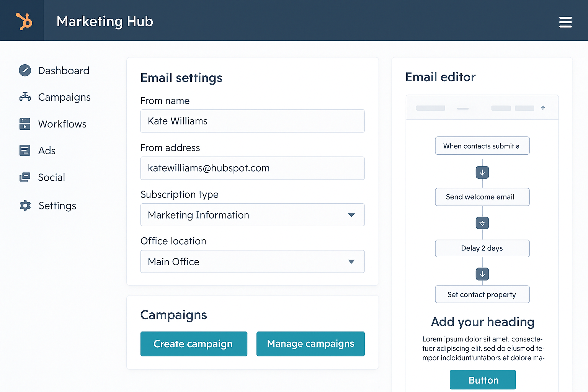
Task: Expand the Office location dropdown arrow
Action: 351,262
